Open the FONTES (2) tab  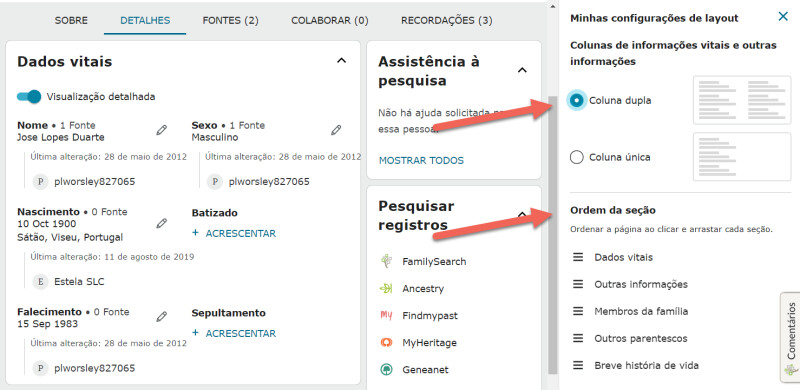point(231,21)
